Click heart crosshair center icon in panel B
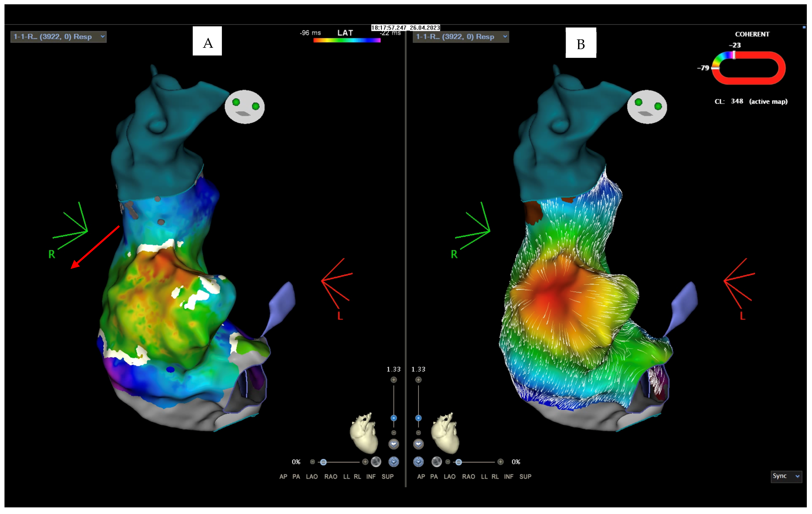 [x=418, y=462]
